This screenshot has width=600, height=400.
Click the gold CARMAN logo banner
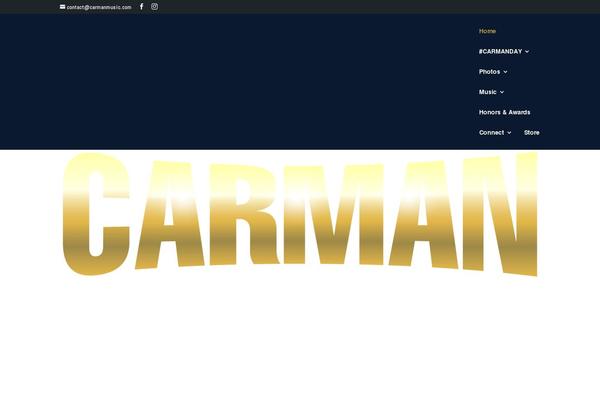pos(300,214)
